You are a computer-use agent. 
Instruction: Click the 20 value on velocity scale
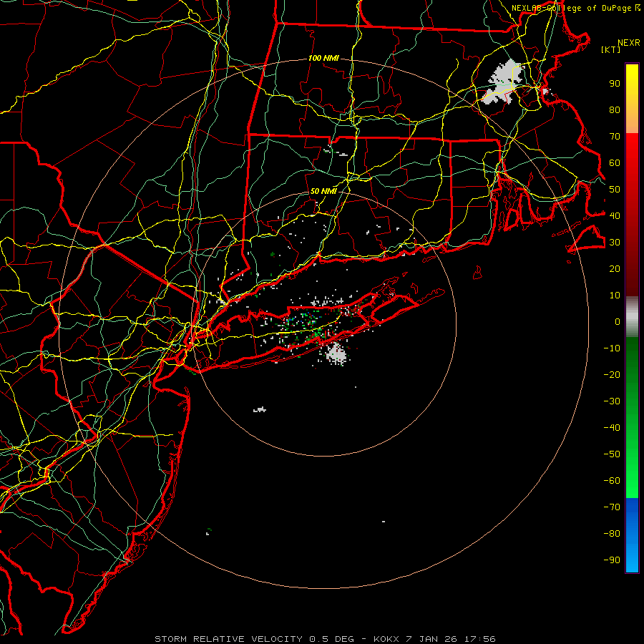coord(615,268)
